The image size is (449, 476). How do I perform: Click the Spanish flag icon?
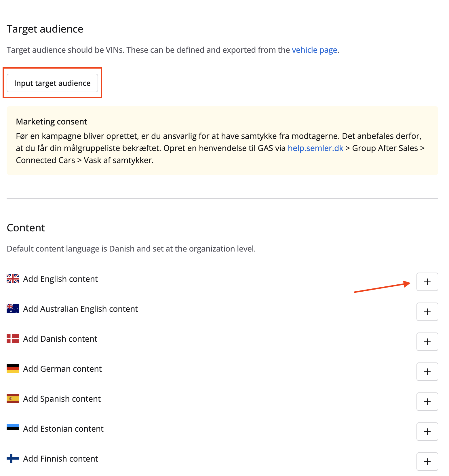tap(12, 398)
